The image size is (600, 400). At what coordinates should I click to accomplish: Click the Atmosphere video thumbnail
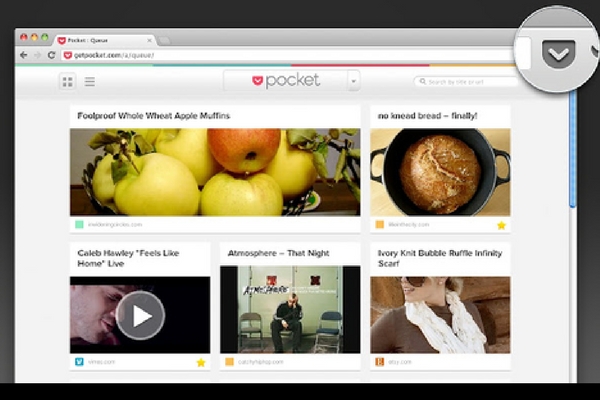click(290, 309)
